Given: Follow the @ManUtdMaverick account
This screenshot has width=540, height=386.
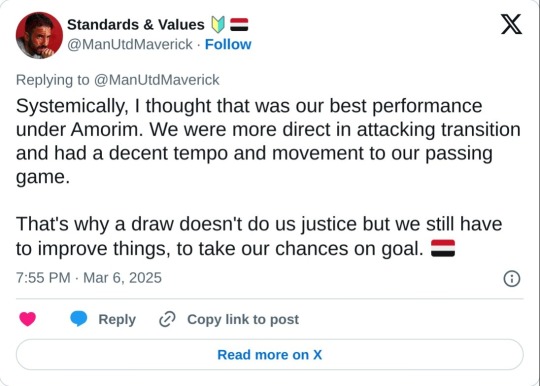Looking at the screenshot, I should coord(228,44).
